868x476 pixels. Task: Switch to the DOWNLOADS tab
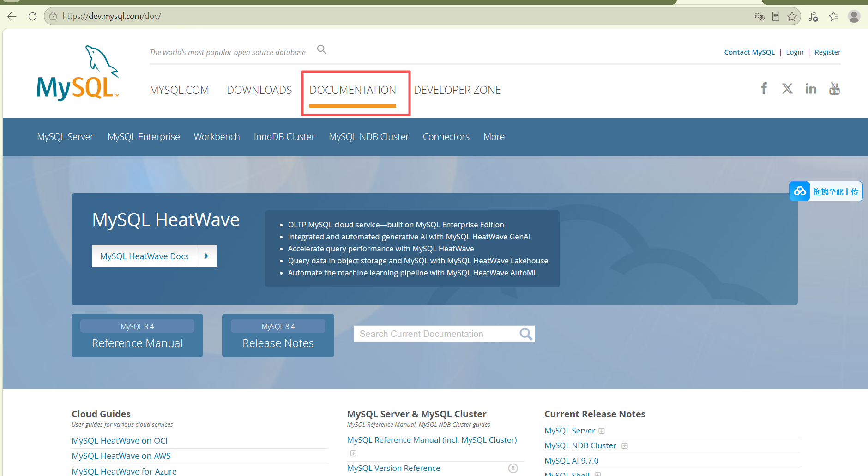[259, 90]
